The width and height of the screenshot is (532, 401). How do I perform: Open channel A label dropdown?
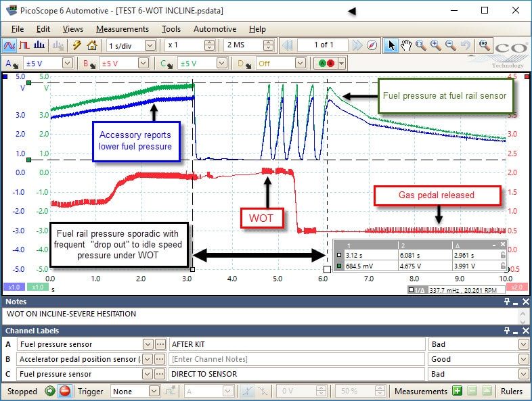pyautogui.click(x=148, y=344)
